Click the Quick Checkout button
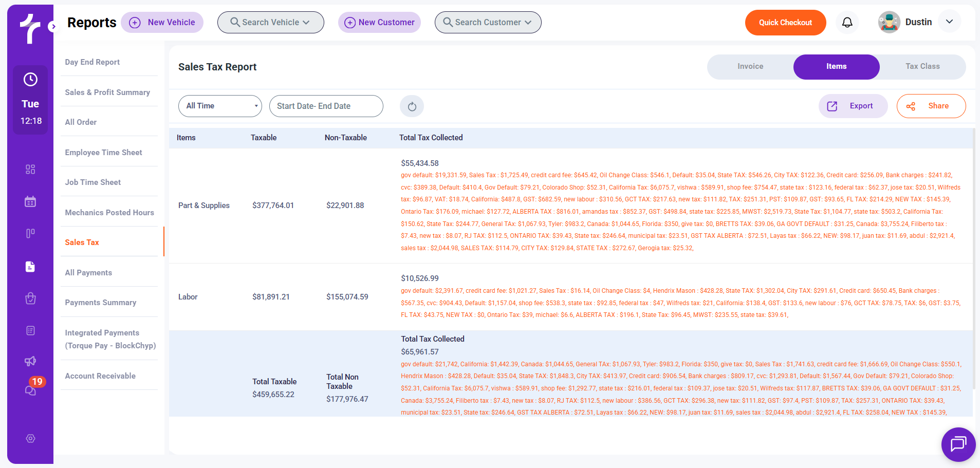980x468 pixels. point(785,23)
